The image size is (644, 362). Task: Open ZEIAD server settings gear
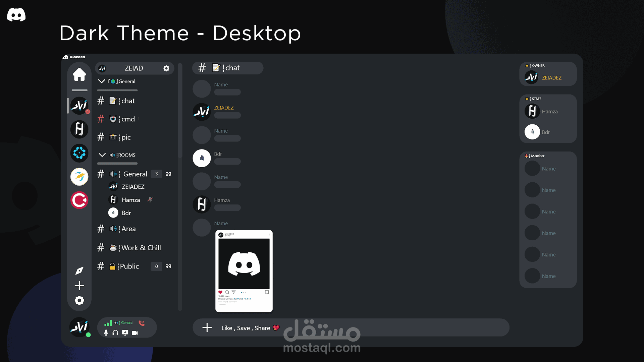[x=166, y=68]
